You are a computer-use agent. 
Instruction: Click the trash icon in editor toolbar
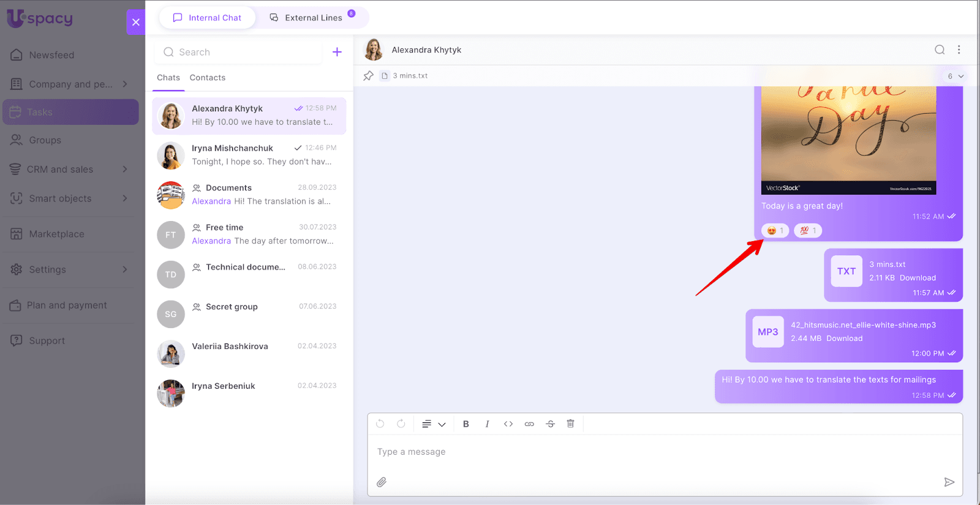click(x=570, y=424)
